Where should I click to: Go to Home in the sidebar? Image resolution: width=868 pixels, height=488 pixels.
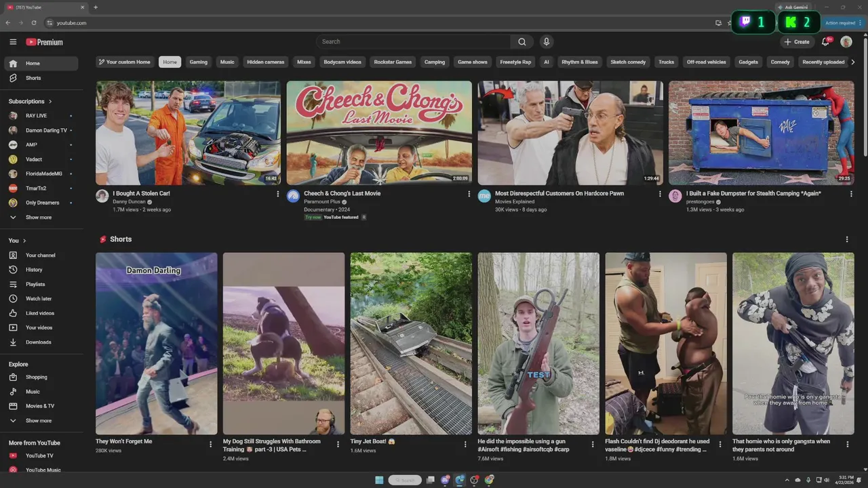point(42,64)
